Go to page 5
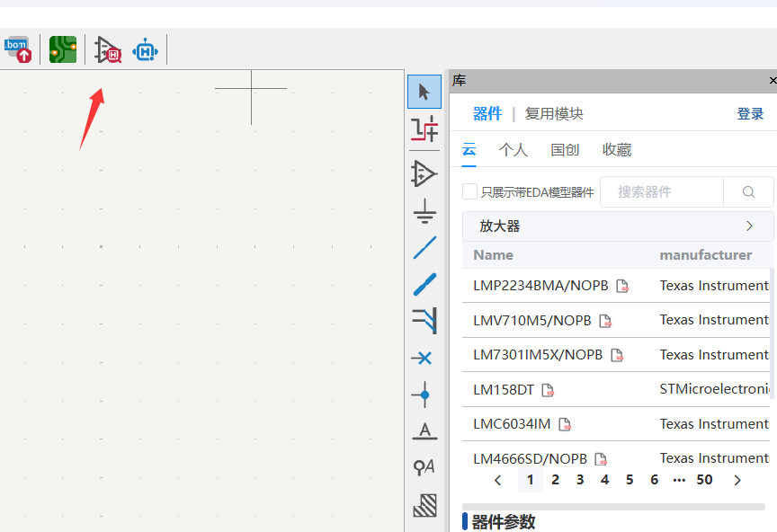The width and height of the screenshot is (777, 532). (x=630, y=480)
